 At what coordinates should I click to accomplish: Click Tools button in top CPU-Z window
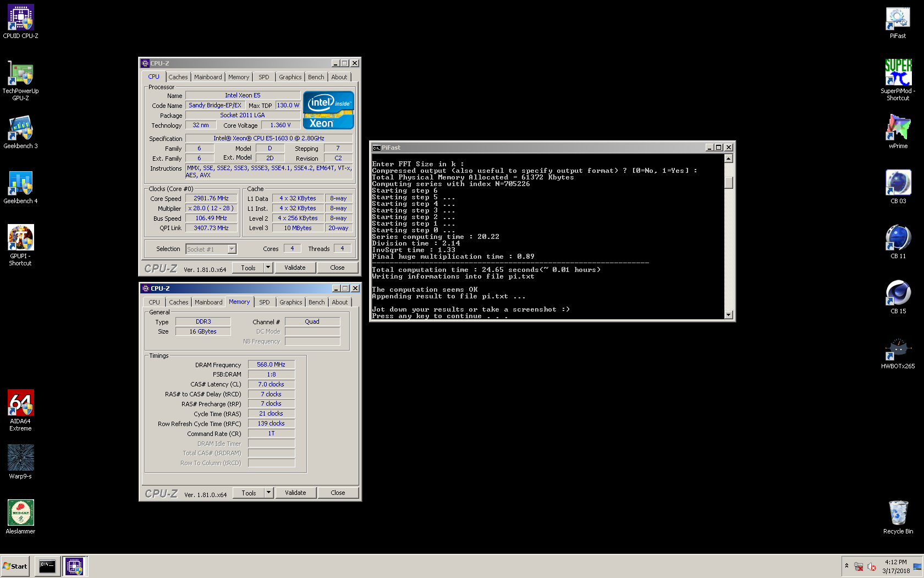tap(249, 268)
